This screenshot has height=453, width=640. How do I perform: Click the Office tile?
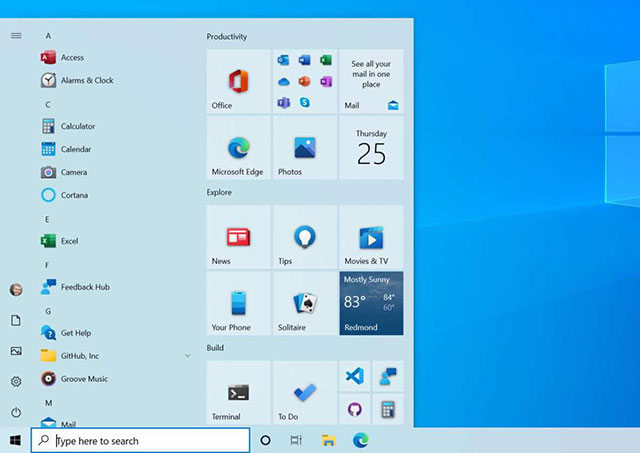(x=238, y=81)
